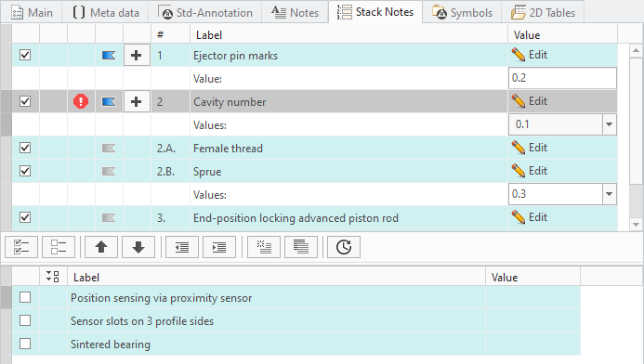
Task: Click the plus button in Cavity number row
Action: [x=137, y=101]
